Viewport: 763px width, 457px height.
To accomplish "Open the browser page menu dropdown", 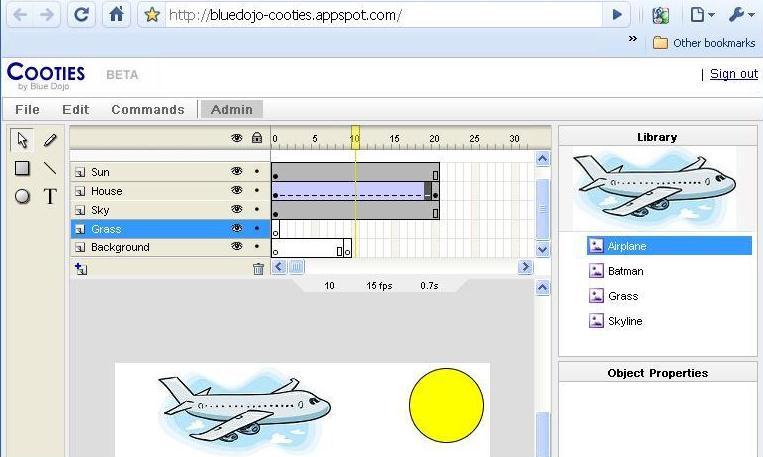I will coord(703,15).
